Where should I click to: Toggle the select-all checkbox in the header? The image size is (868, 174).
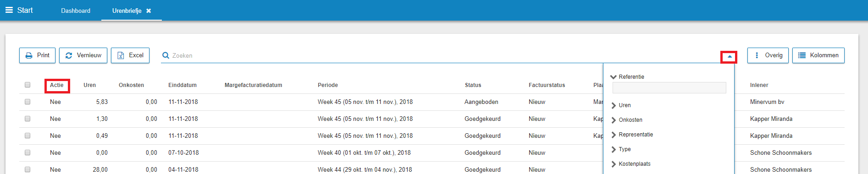[28, 85]
